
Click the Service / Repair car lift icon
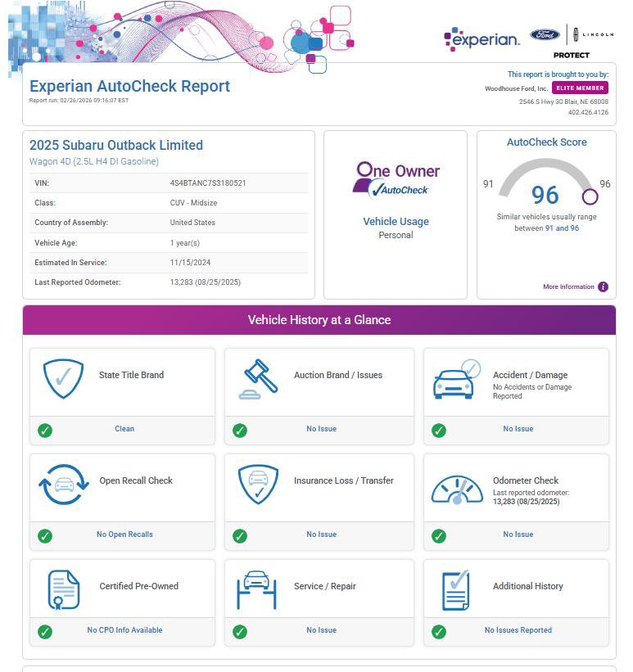pyautogui.click(x=257, y=590)
